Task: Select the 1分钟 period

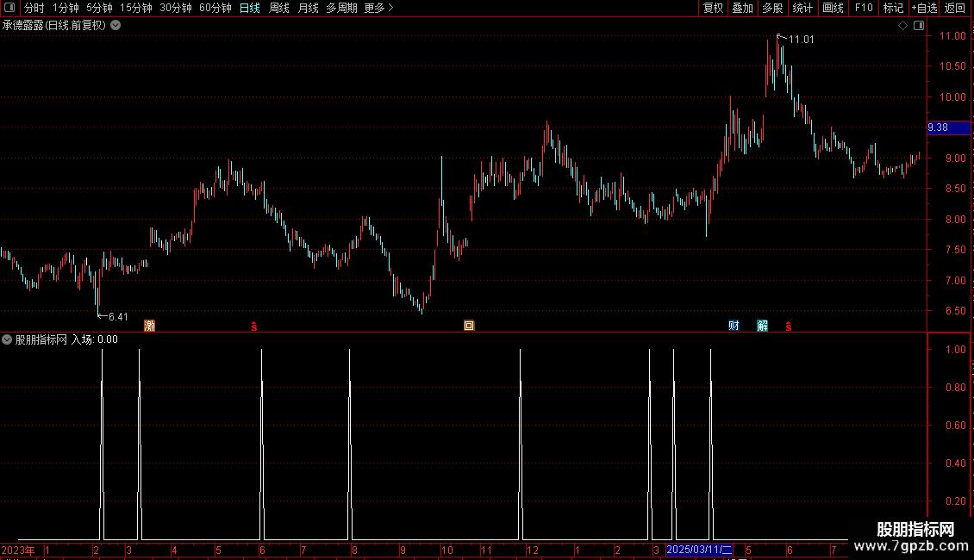Action: point(66,8)
